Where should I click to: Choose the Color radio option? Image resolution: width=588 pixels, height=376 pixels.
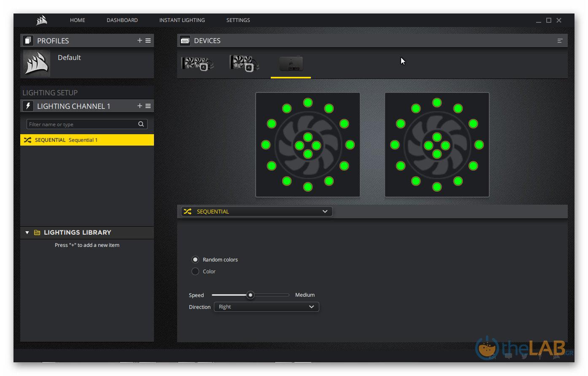[x=195, y=271]
